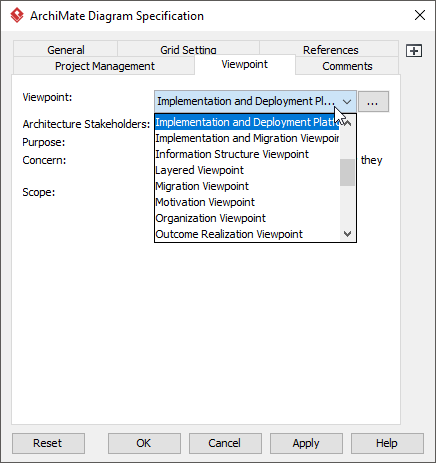Pick Outcome Realization Viewpoint option

tap(247, 234)
